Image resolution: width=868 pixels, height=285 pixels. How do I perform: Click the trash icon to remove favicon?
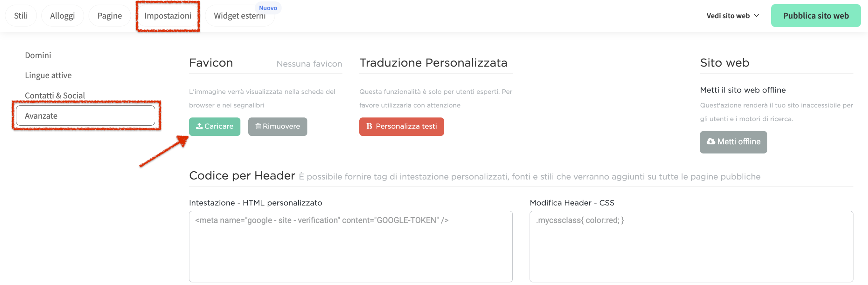coord(258,126)
